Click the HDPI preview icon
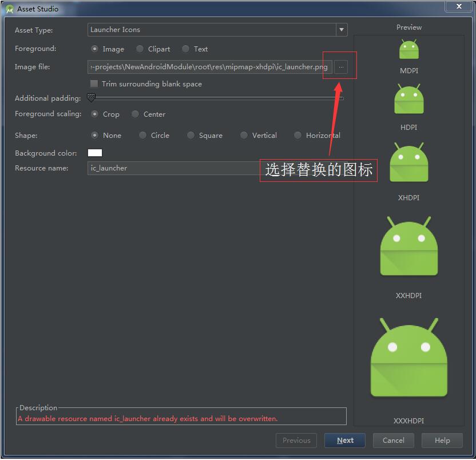Image resolution: width=476 pixels, height=460 pixels. click(x=409, y=98)
